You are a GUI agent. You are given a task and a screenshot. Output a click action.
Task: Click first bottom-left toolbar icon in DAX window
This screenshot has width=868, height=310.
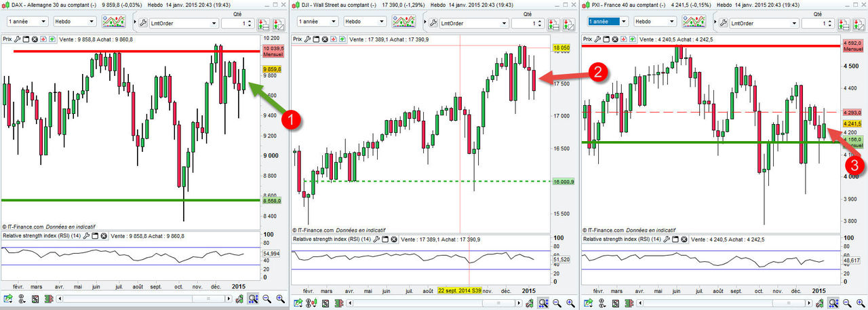[8, 298]
